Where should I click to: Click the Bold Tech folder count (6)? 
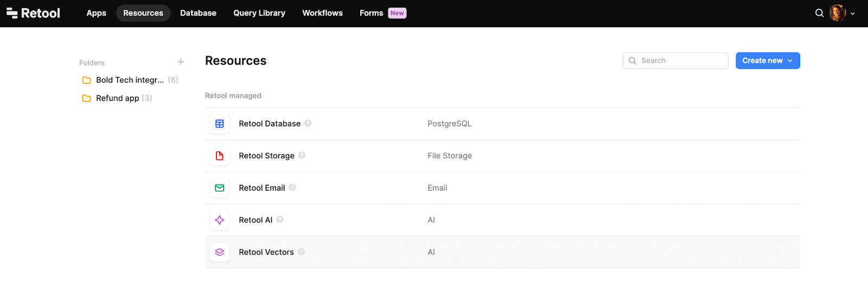tap(173, 80)
